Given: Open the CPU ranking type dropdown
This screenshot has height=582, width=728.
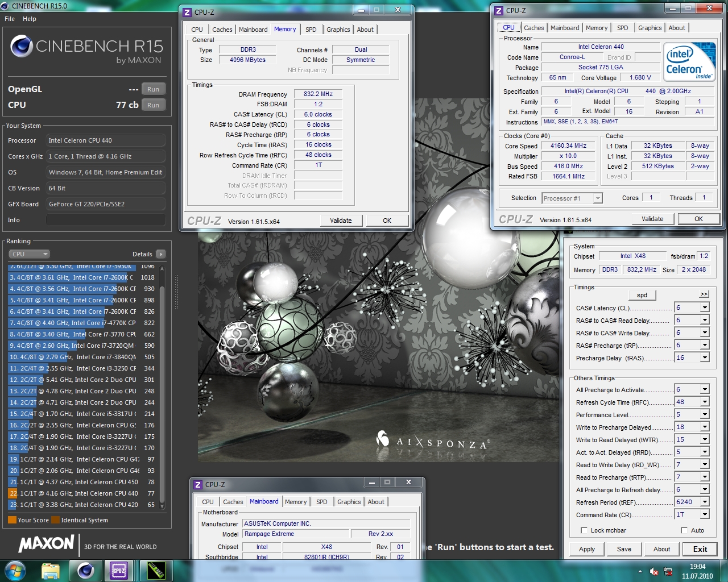Looking at the screenshot, I should click(30, 254).
